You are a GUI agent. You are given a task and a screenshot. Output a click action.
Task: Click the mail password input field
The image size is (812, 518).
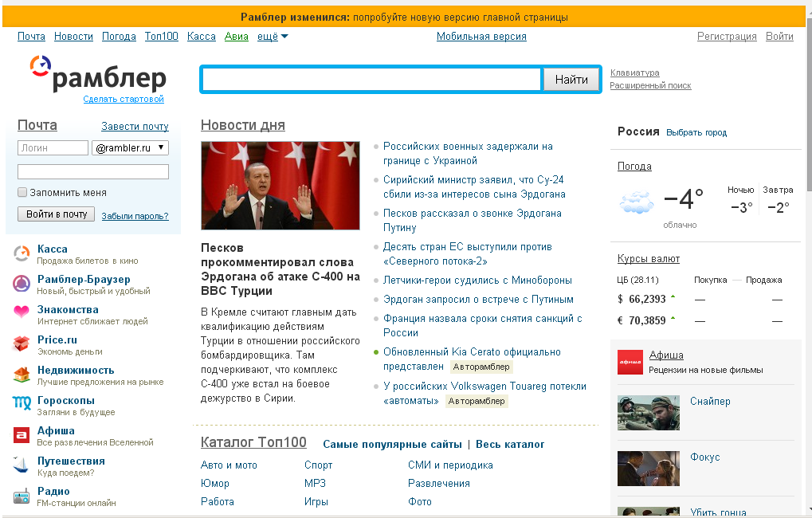point(93,171)
